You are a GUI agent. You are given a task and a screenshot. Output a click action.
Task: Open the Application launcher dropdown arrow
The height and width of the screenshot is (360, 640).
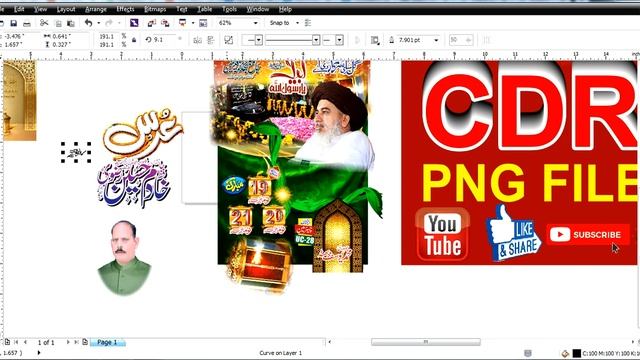click(x=193, y=23)
